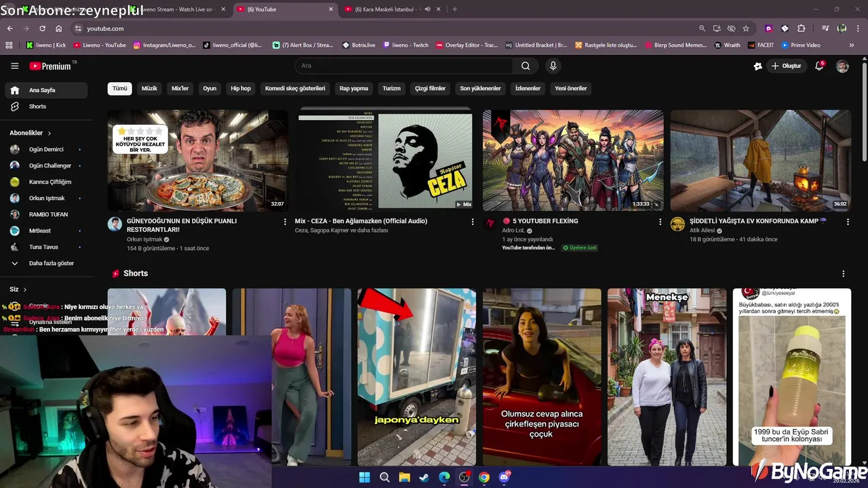Image resolution: width=868 pixels, height=488 pixels.
Task: Select the Oyun filter chip
Action: tap(210, 88)
